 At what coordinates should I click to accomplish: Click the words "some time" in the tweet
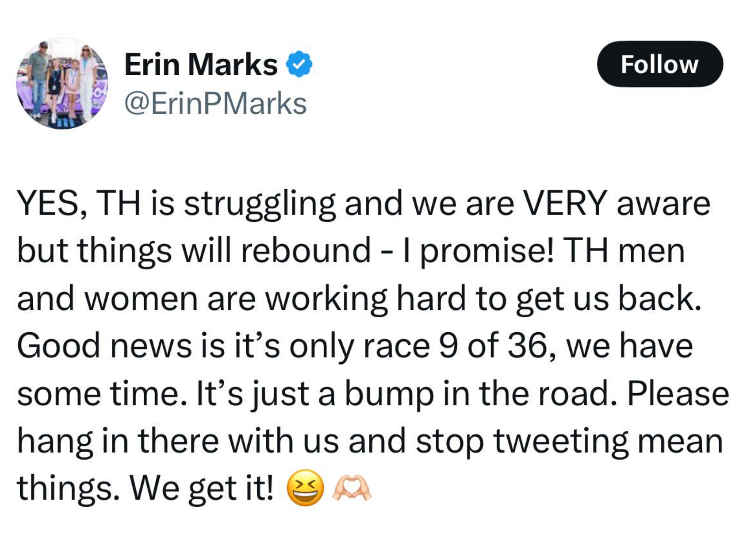click(x=99, y=393)
